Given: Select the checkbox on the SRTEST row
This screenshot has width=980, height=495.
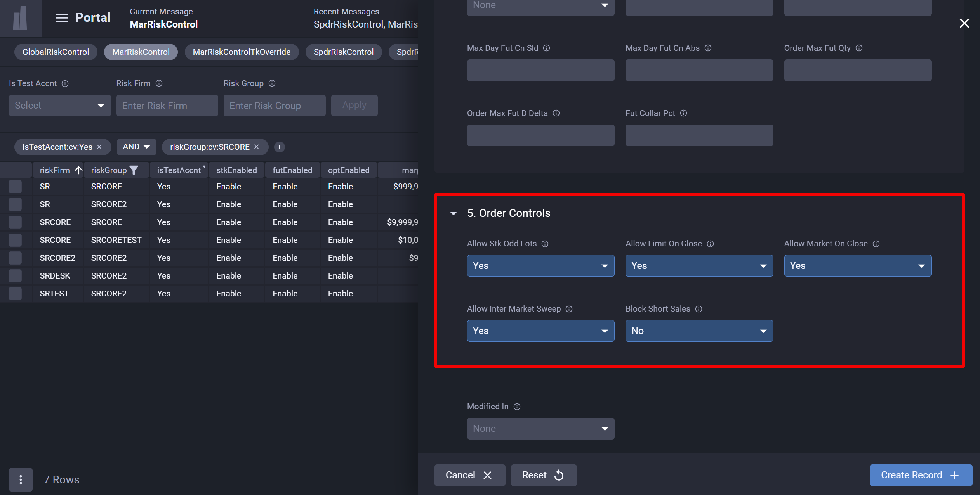Looking at the screenshot, I should pos(15,293).
